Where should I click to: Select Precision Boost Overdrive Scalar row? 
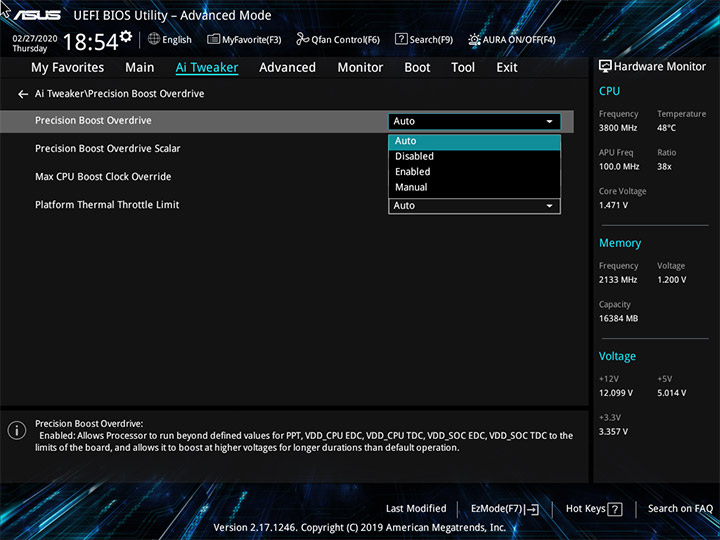(x=287, y=149)
